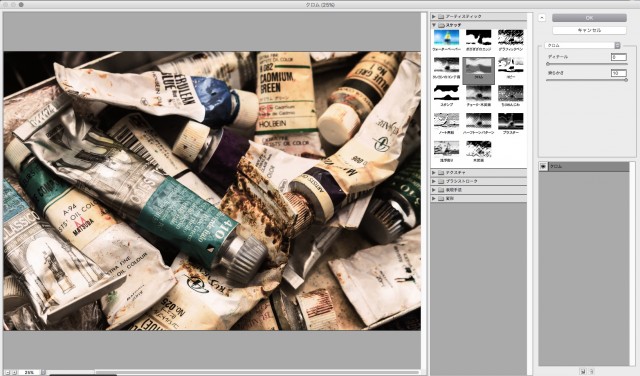Click the delete effect layer icon

[x=591, y=371]
